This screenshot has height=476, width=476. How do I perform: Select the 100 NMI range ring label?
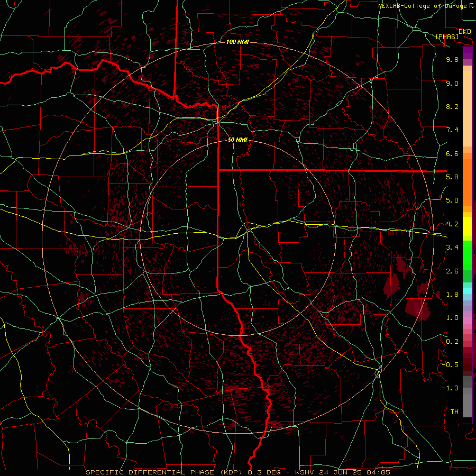237,42
